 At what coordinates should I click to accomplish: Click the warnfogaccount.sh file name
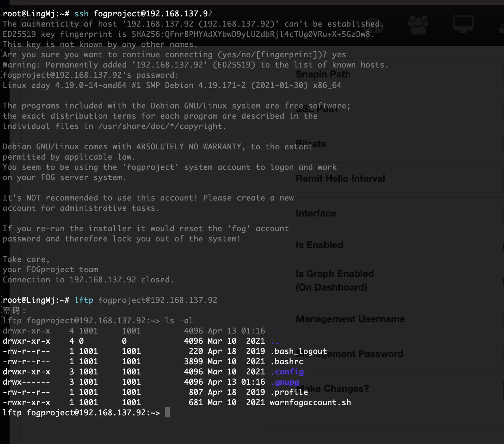pyautogui.click(x=310, y=402)
